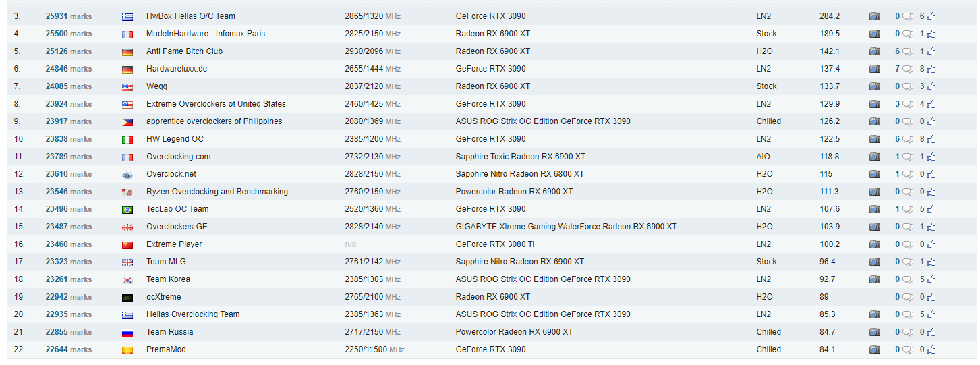980x365 pixels.
Task: Open screenshot camera icon for HwBox Hellas row
Action: (x=874, y=16)
